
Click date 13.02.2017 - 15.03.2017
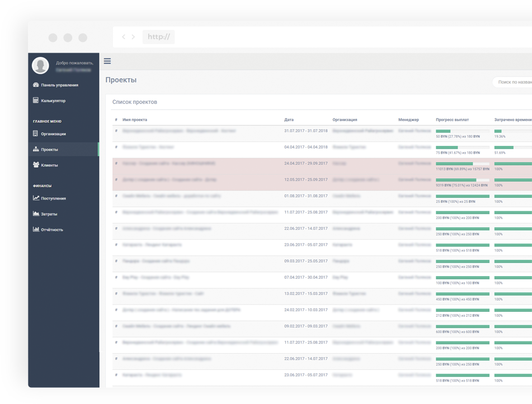coord(306,293)
